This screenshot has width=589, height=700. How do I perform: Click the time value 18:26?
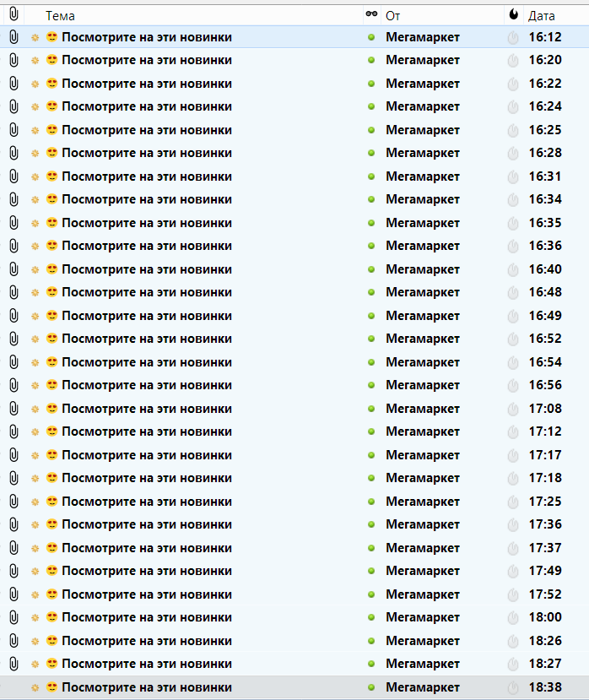545,641
